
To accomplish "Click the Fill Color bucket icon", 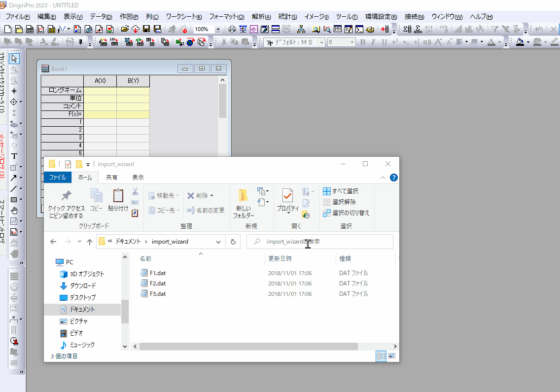I will click(520, 42).
